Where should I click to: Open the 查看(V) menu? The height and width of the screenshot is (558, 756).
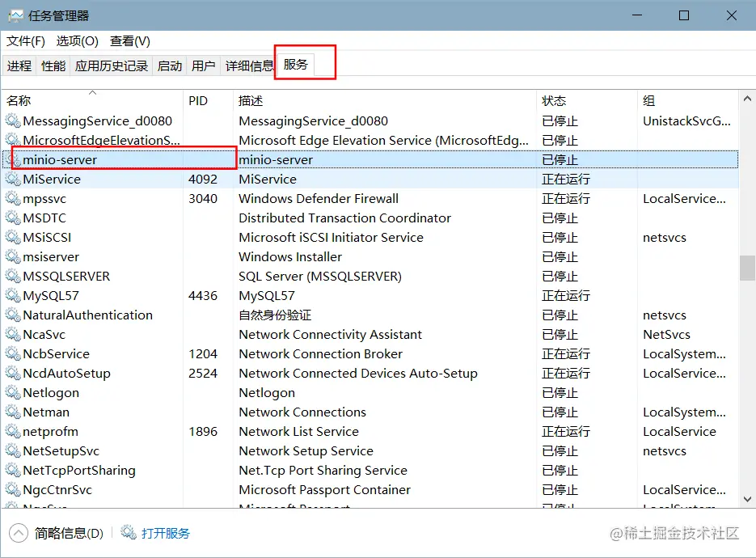pyautogui.click(x=129, y=41)
